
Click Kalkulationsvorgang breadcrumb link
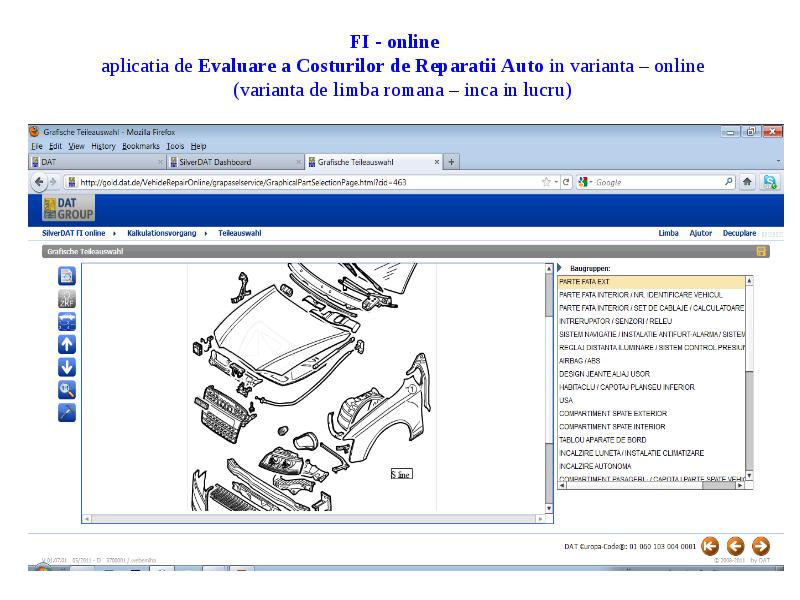(162, 233)
